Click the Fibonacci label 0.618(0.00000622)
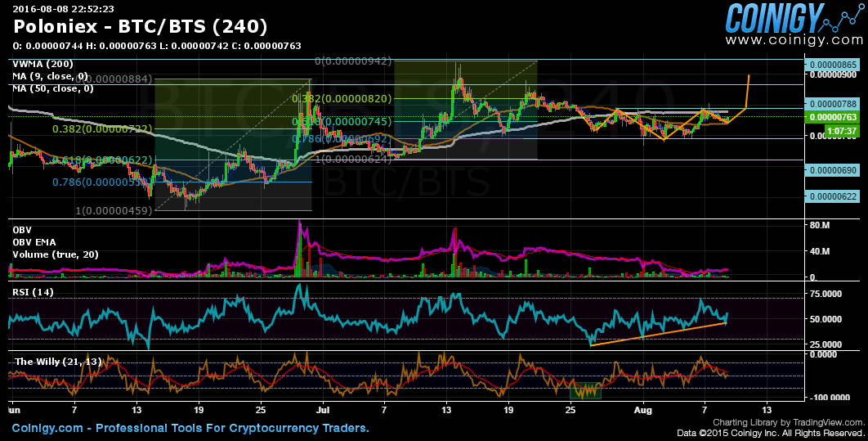Screen dimensions: 868x441 [102, 160]
